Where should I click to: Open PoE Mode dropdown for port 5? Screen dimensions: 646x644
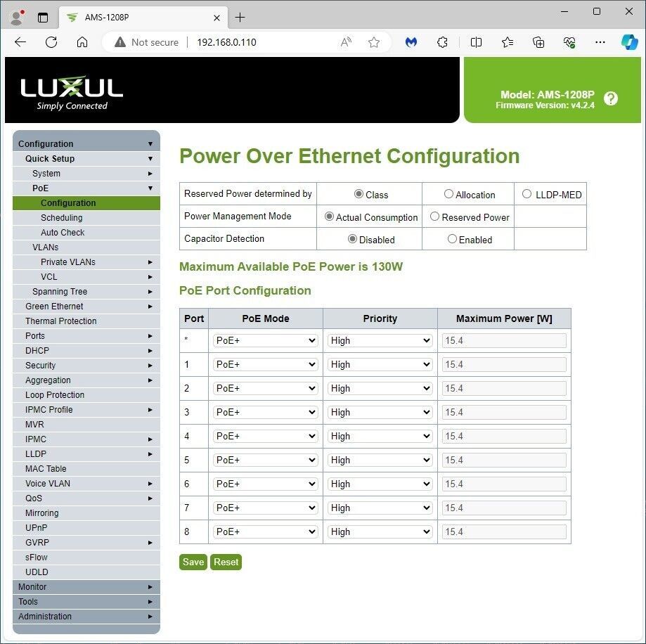265,461
